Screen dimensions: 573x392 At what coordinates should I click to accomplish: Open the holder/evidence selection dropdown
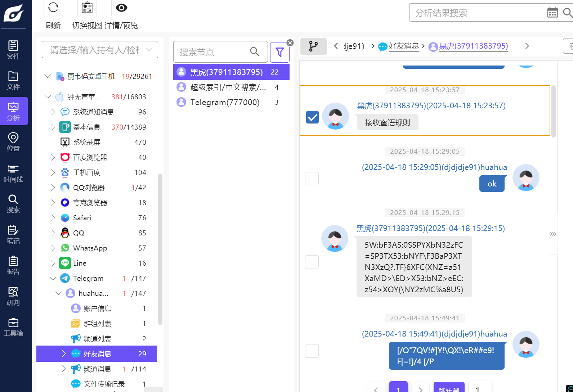(x=100, y=50)
